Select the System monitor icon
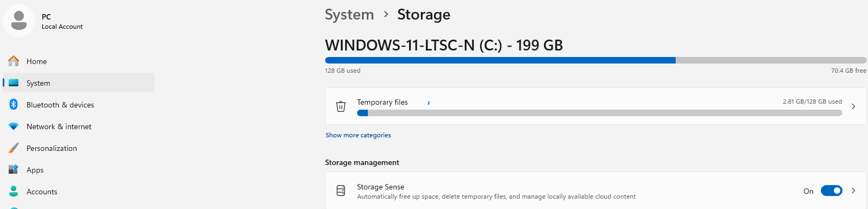 [x=14, y=83]
